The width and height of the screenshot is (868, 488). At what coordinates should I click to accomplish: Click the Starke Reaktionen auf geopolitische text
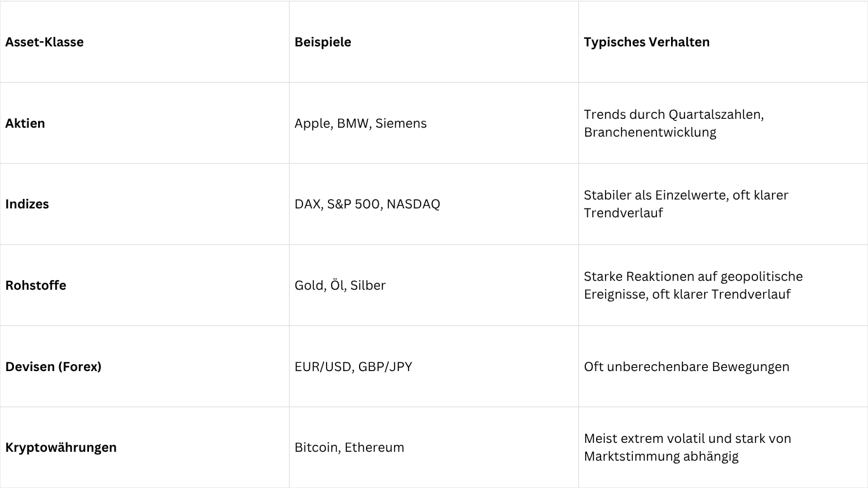click(x=693, y=276)
